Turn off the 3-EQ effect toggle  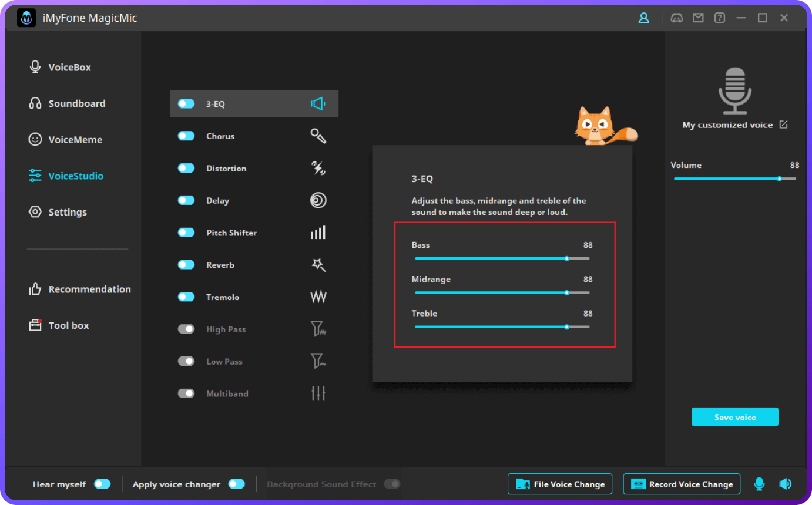(186, 104)
